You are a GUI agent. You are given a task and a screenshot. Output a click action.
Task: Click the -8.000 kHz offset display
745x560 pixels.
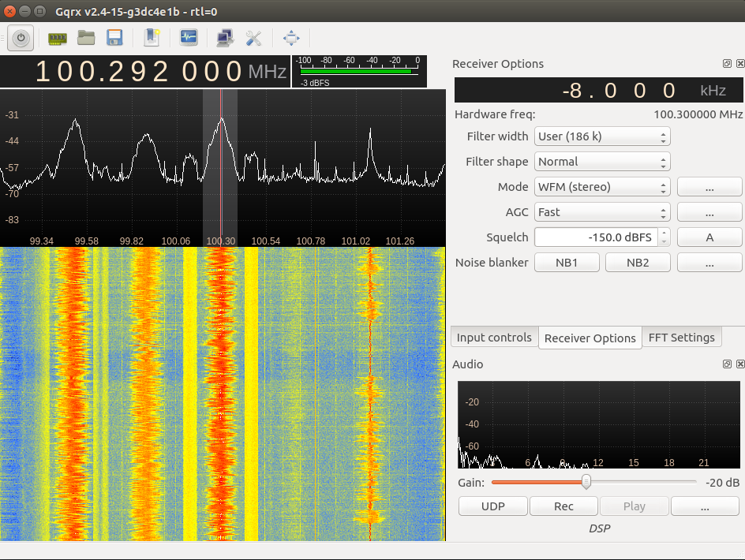599,90
